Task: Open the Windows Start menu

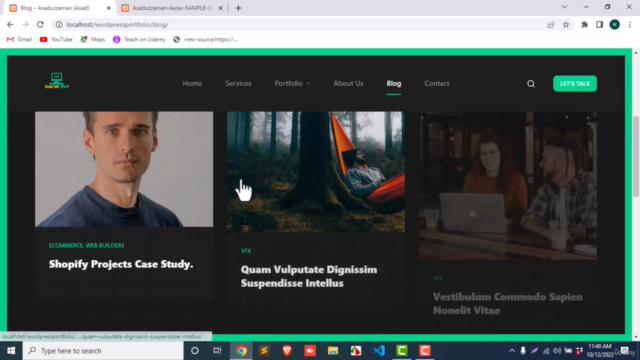Action: [11, 351]
